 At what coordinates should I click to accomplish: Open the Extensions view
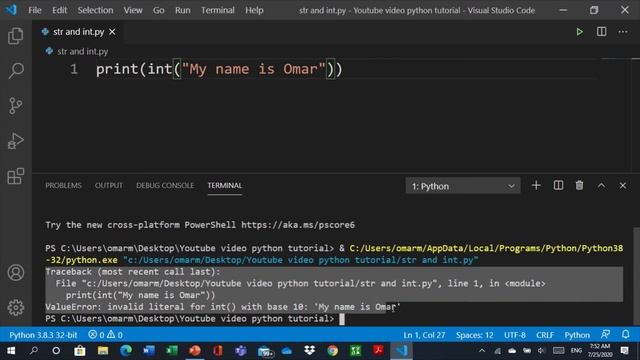click(x=16, y=176)
